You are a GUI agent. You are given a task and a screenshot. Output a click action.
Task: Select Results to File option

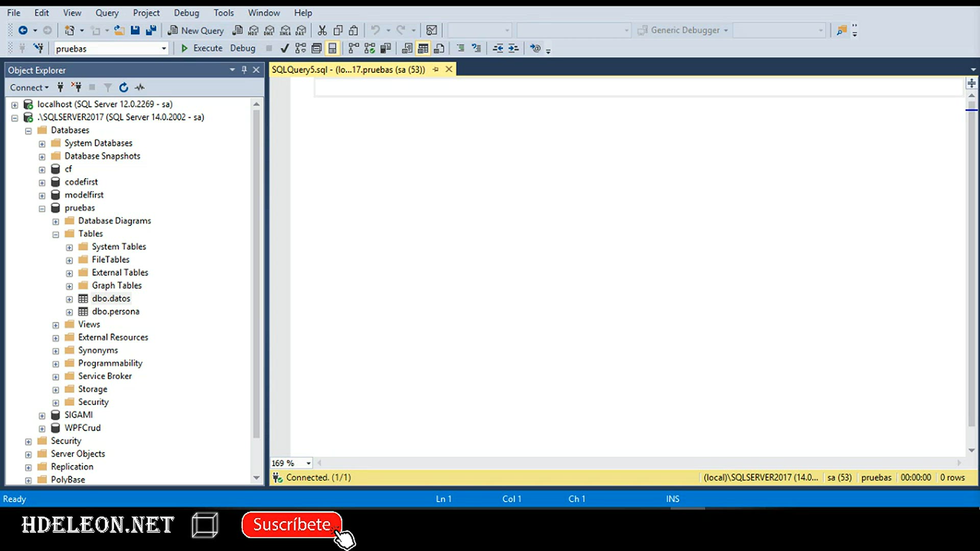click(439, 48)
